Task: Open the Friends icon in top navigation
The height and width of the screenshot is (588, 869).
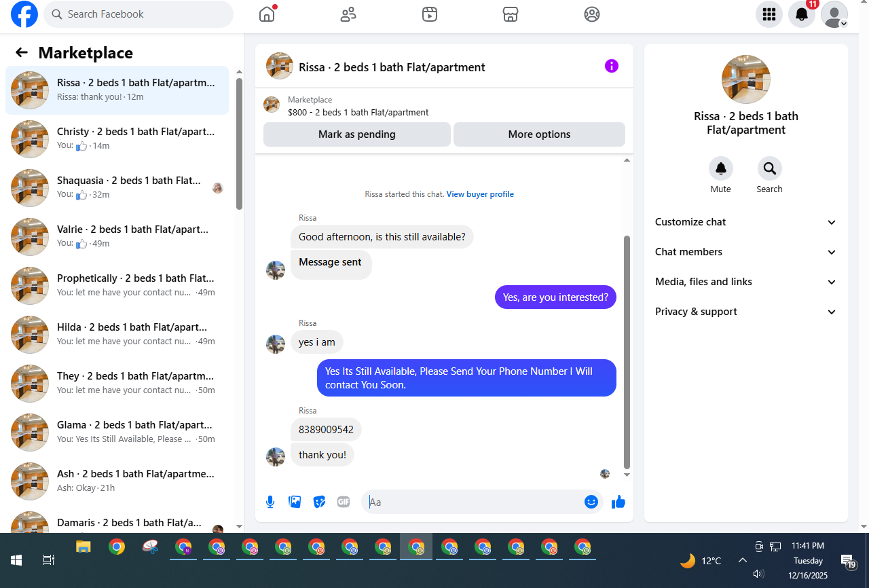Action: pyautogui.click(x=348, y=14)
